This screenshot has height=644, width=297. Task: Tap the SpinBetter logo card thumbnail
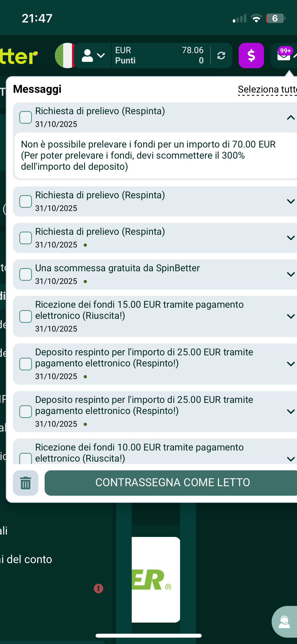coord(156,579)
